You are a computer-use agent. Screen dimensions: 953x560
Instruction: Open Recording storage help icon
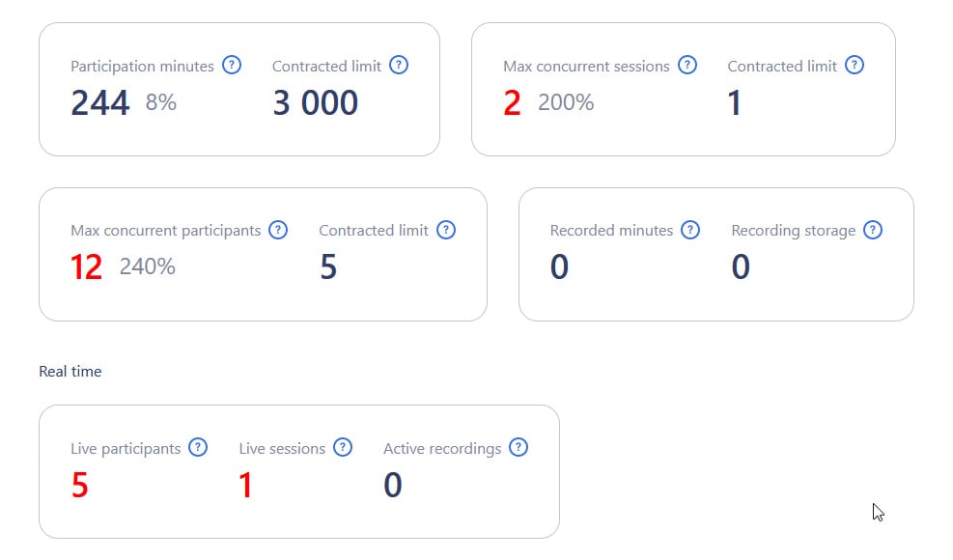(873, 230)
